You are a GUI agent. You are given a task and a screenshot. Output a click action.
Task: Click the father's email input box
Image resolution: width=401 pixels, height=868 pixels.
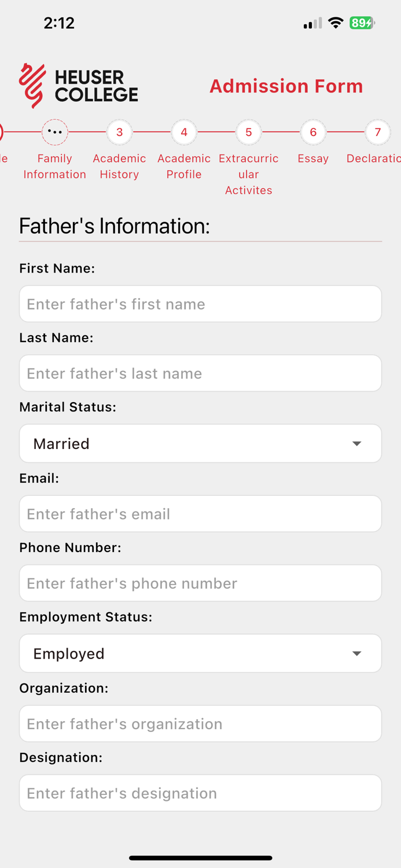[200, 513]
